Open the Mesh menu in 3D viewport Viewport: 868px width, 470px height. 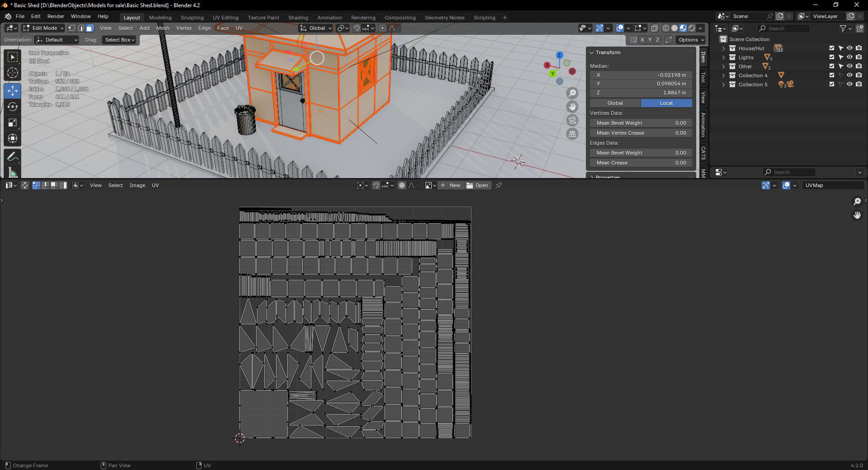tap(163, 28)
